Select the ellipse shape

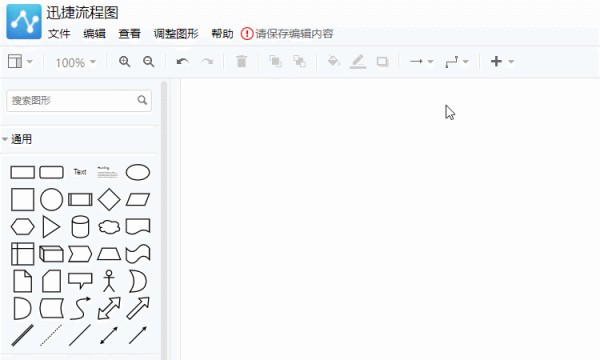138,172
